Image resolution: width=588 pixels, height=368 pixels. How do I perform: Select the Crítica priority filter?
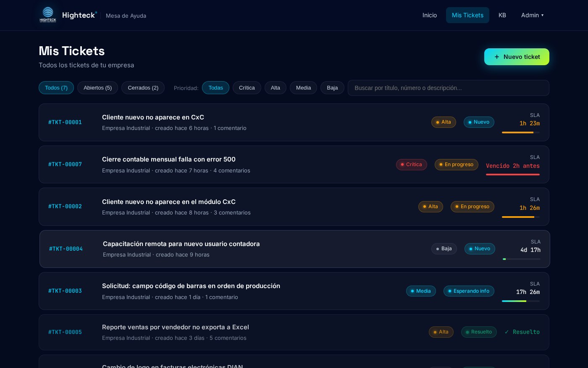tap(247, 87)
